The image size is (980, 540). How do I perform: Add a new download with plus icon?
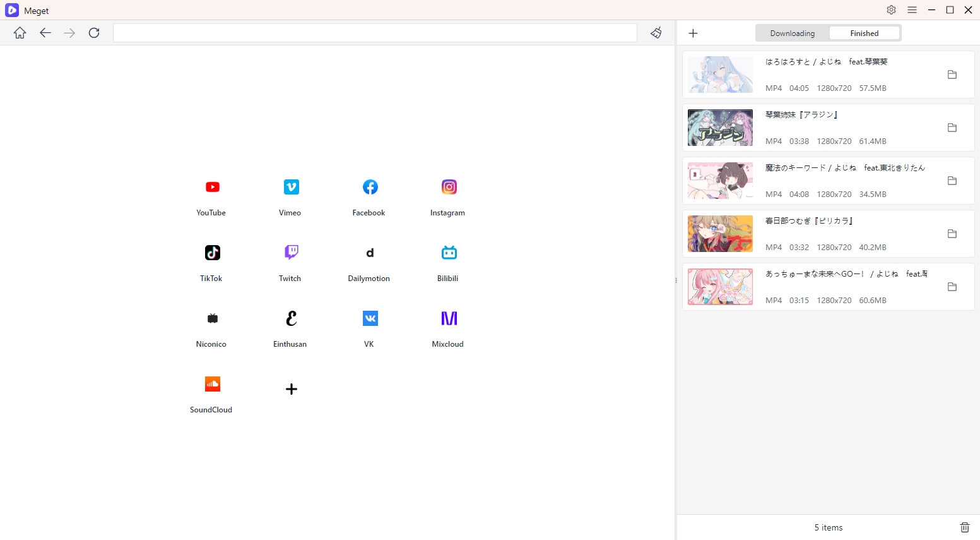693,33
